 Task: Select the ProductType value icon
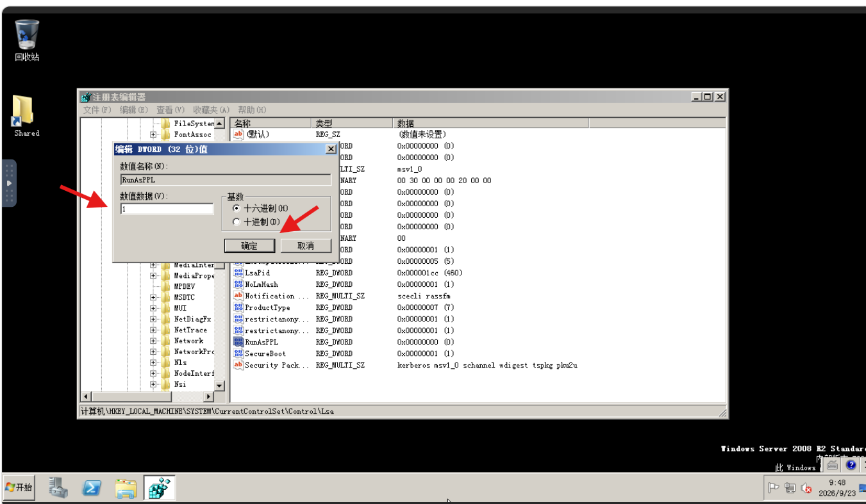tap(238, 307)
